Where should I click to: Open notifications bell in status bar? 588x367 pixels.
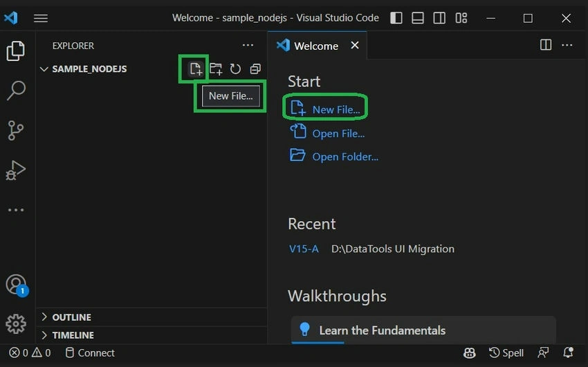[569, 352]
